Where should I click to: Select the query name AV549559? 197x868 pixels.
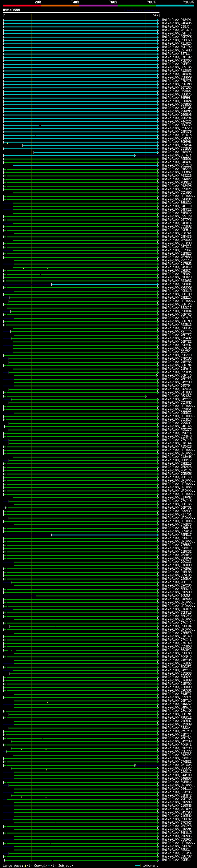pyautogui.click(x=11, y=10)
